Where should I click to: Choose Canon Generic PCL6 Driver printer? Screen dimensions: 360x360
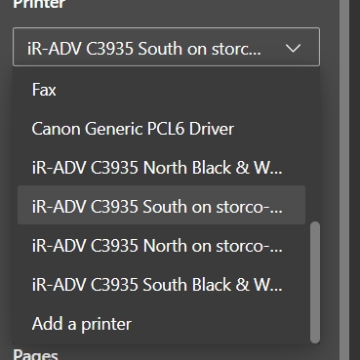pos(161,129)
